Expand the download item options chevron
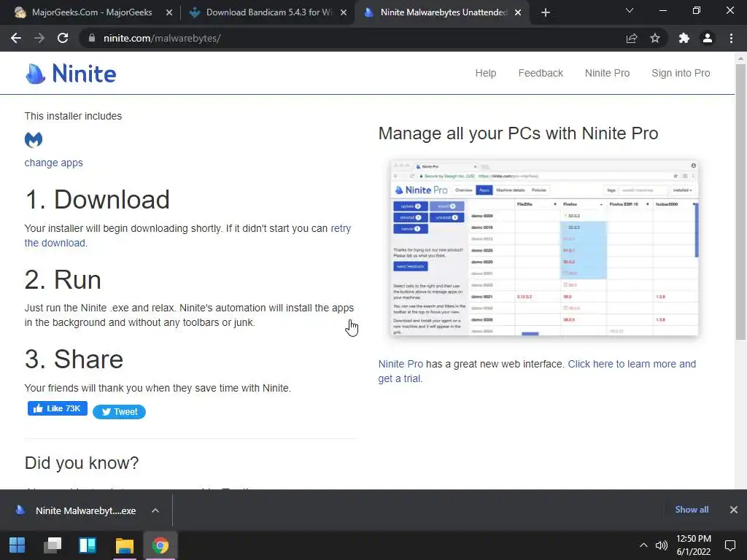Image resolution: width=747 pixels, height=560 pixels. [x=155, y=510]
